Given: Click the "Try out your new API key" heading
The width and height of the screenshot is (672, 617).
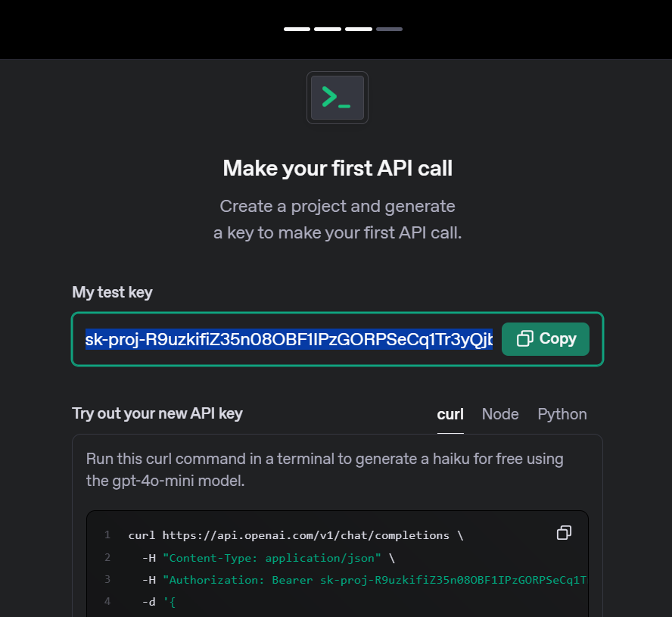Looking at the screenshot, I should (x=157, y=413).
